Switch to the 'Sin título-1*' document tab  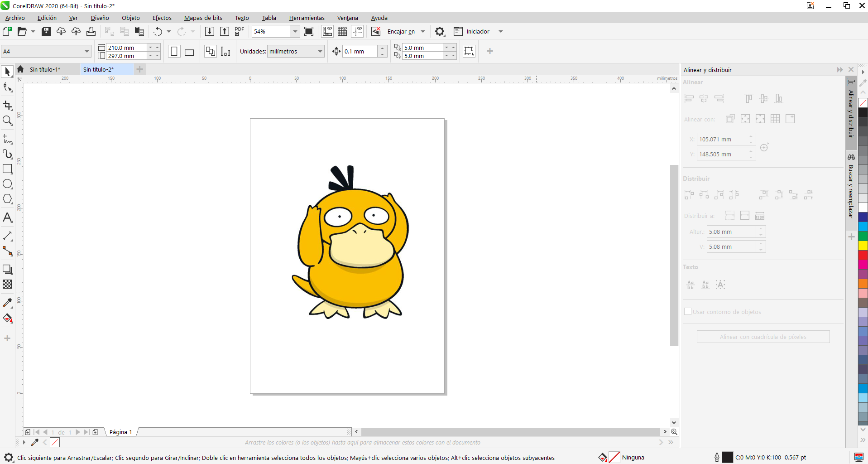45,69
